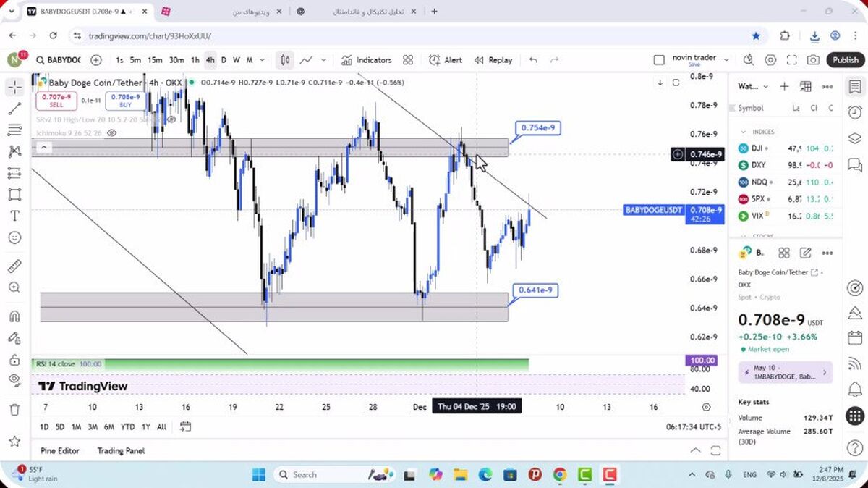Switch to 1h timeframe
This screenshot has height=488, width=868.
pyautogui.click(x=195, y=60)
